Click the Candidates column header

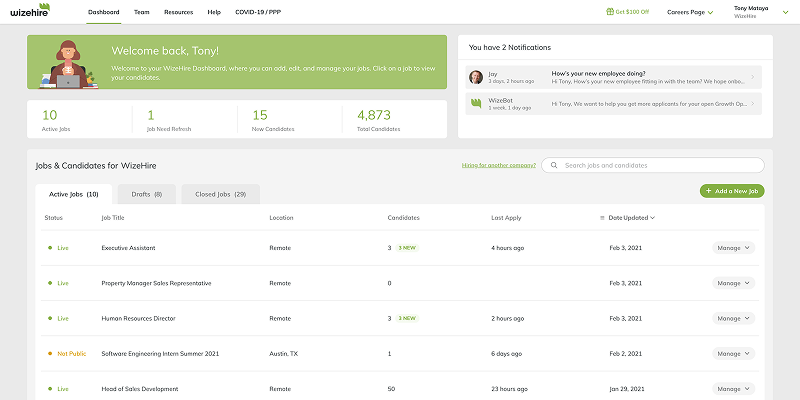pos(404,218)
